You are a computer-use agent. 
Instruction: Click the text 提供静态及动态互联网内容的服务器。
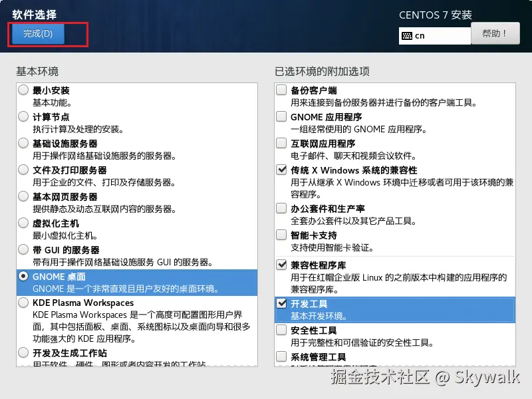pos(104,209)
